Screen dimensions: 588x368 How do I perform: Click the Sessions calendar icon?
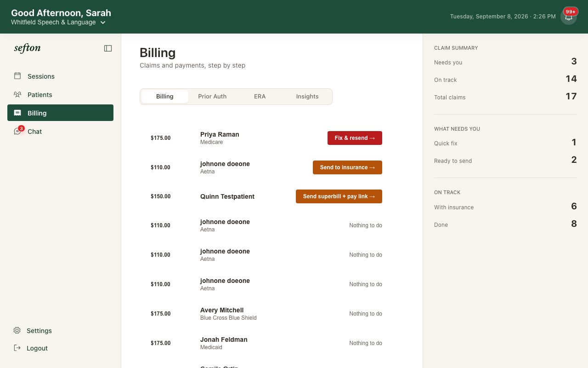coord(17,76)
